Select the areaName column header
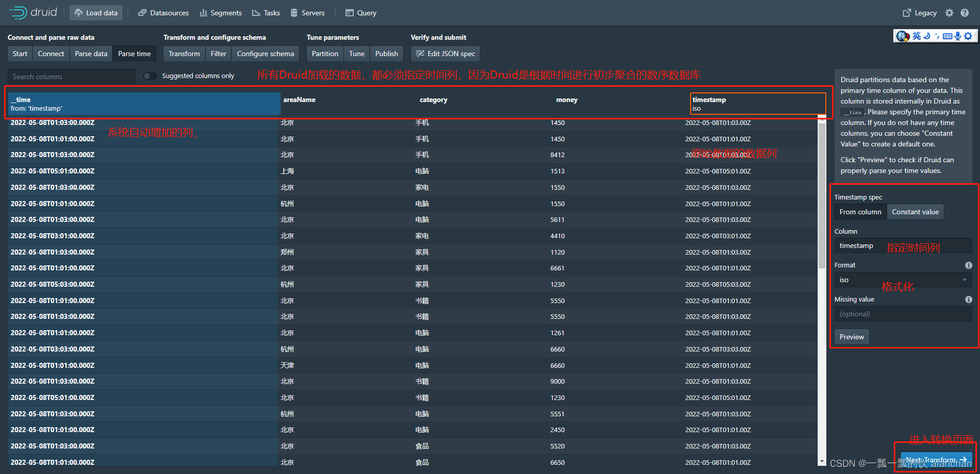This screenshot has height=474, width=980. point(349,104)
